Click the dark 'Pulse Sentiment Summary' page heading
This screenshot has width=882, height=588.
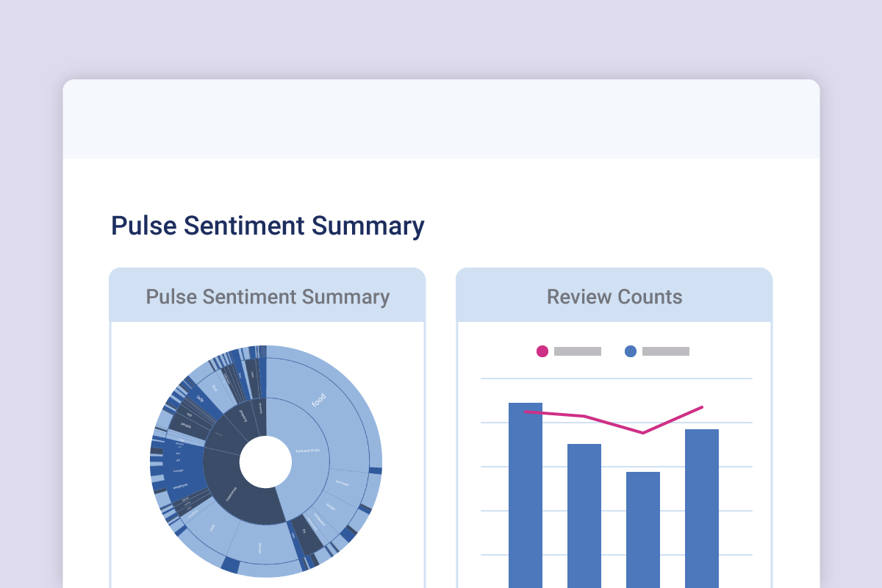pyautogui.click(x=268, y=226)
